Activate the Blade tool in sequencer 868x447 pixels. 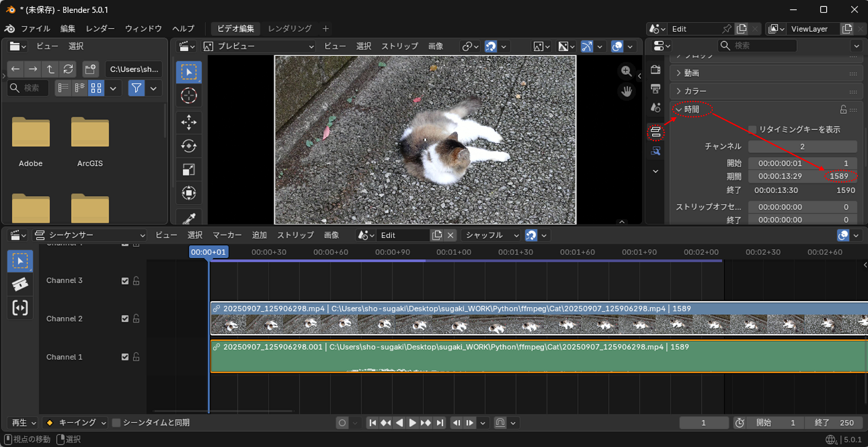[20, 284]
